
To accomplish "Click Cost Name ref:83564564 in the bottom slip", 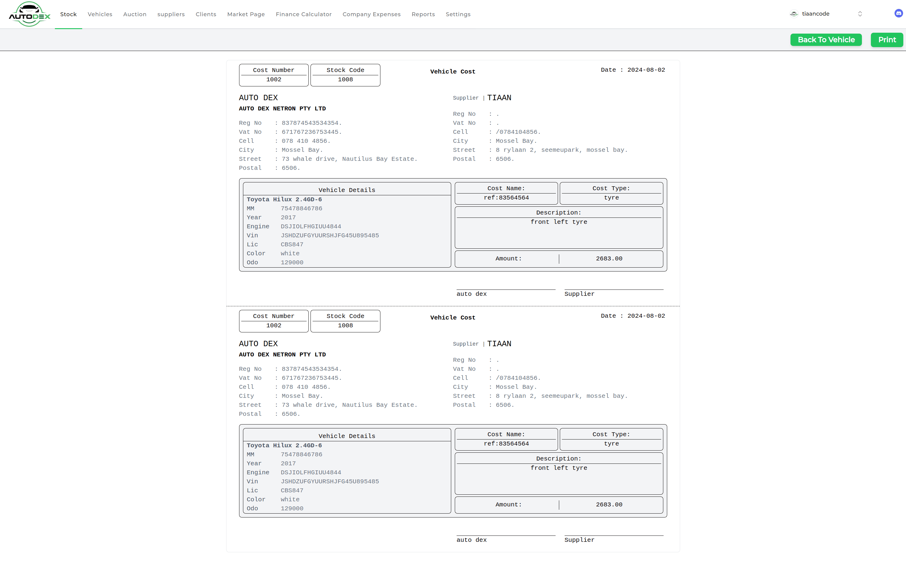I will 506,443.
